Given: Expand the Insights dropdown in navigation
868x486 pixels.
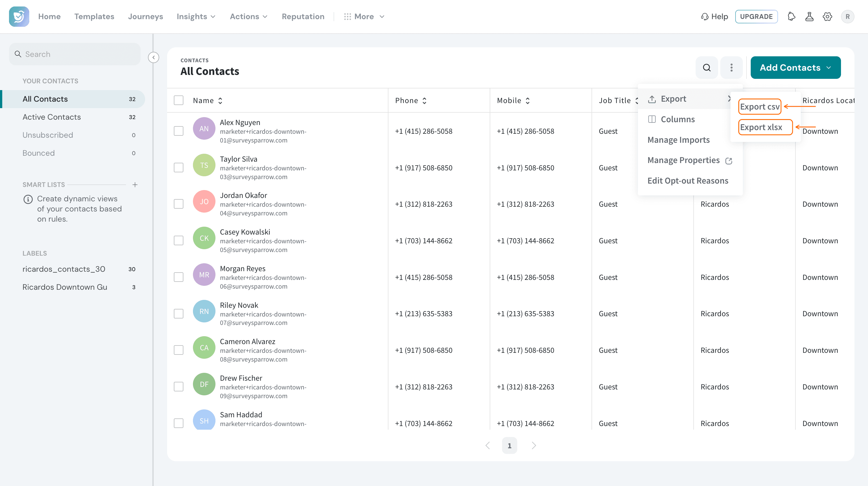Looking at the screenshot, I should pos(196,17).
